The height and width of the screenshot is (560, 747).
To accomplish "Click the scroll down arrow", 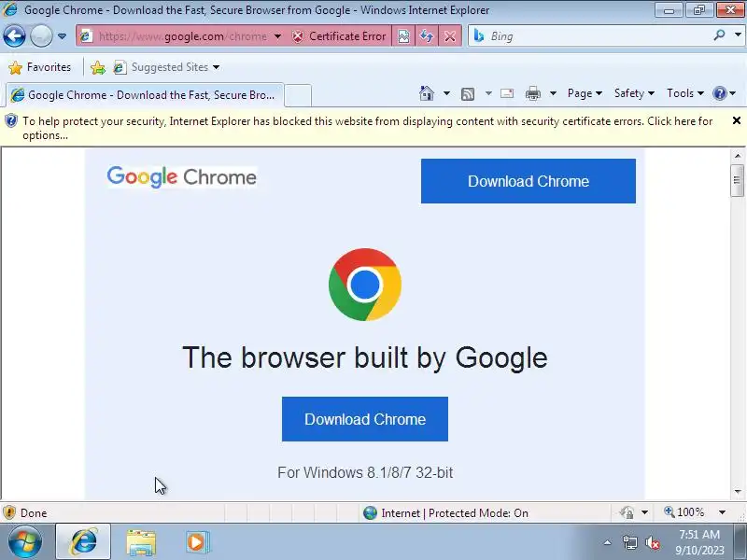I will coord(737,492).
